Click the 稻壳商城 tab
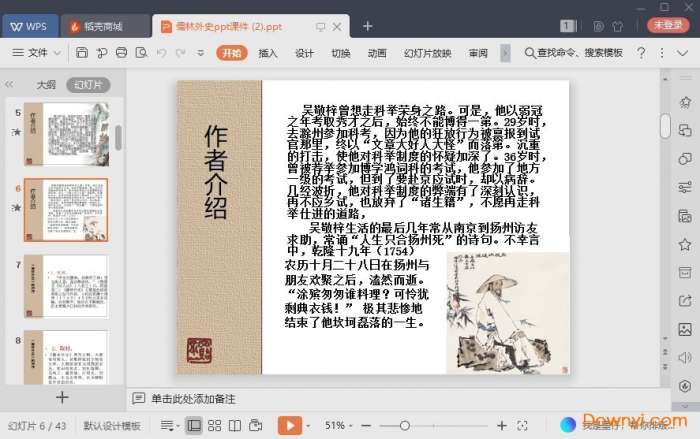The width and height of the screenshot is (700, 439). click(x=103, y=25)
